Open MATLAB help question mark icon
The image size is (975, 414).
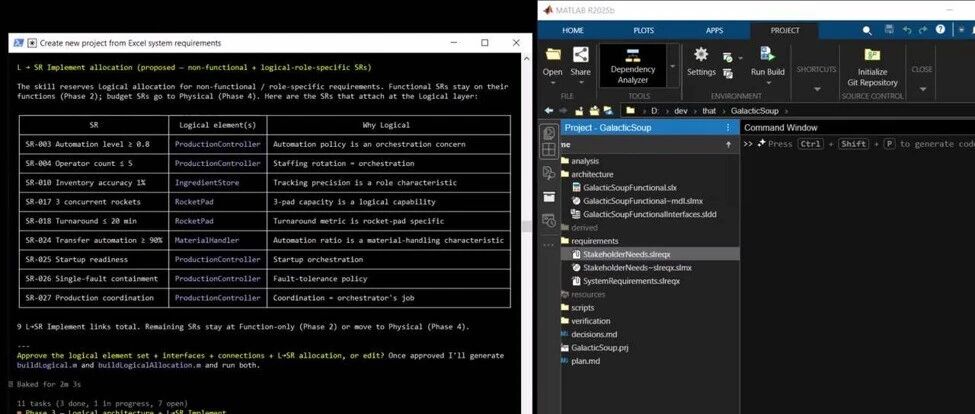click(x=940, y=30)
